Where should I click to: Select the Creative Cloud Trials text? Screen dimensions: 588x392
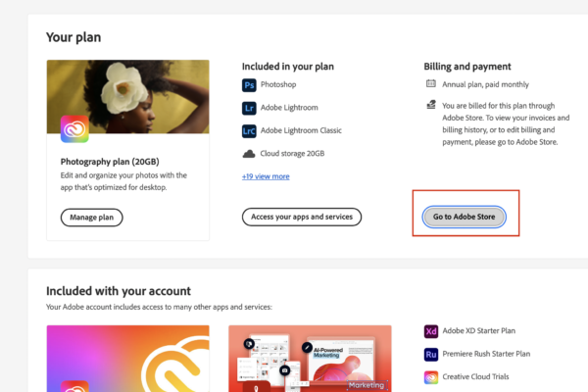point(475,376)
